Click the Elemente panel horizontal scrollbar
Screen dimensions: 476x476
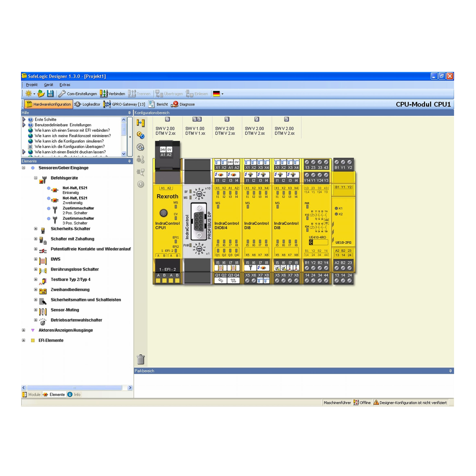pos(74,388)
